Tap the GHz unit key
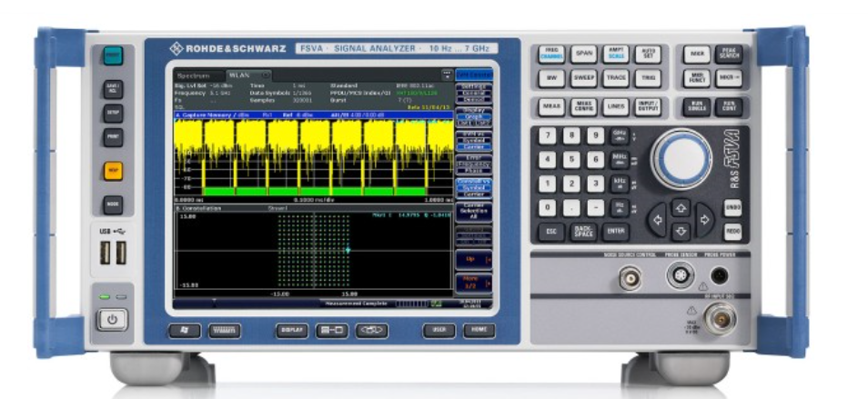The width and height of the screenshot is (868, 399). [x=620, y=136]
